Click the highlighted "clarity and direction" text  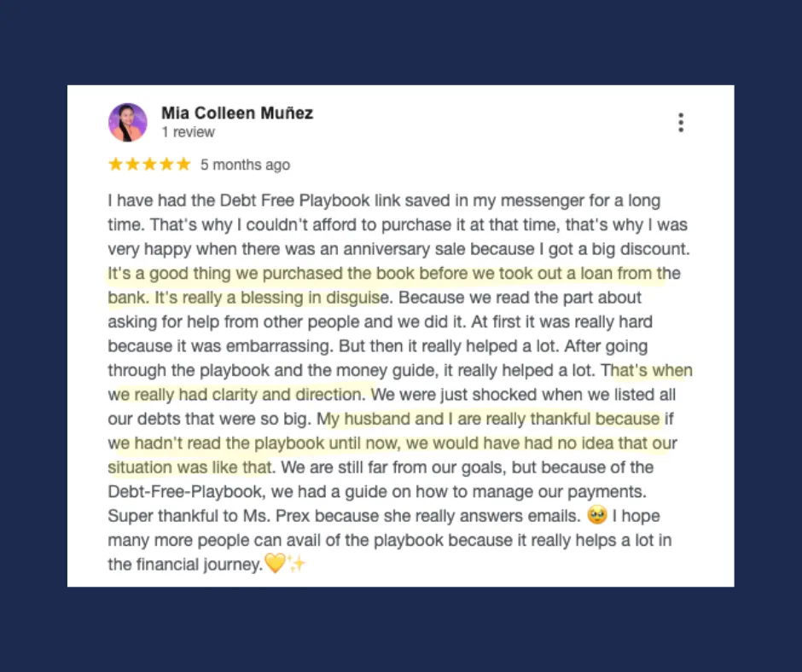(x=287, y=395)
